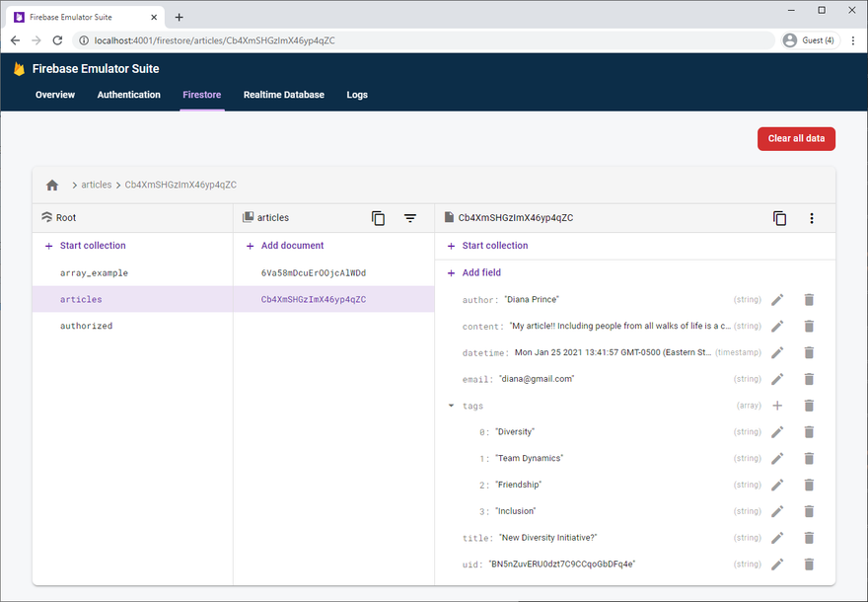Delete the tags array trash icon
The height and width of the screenshot is (602, 868).
(809, 406)
